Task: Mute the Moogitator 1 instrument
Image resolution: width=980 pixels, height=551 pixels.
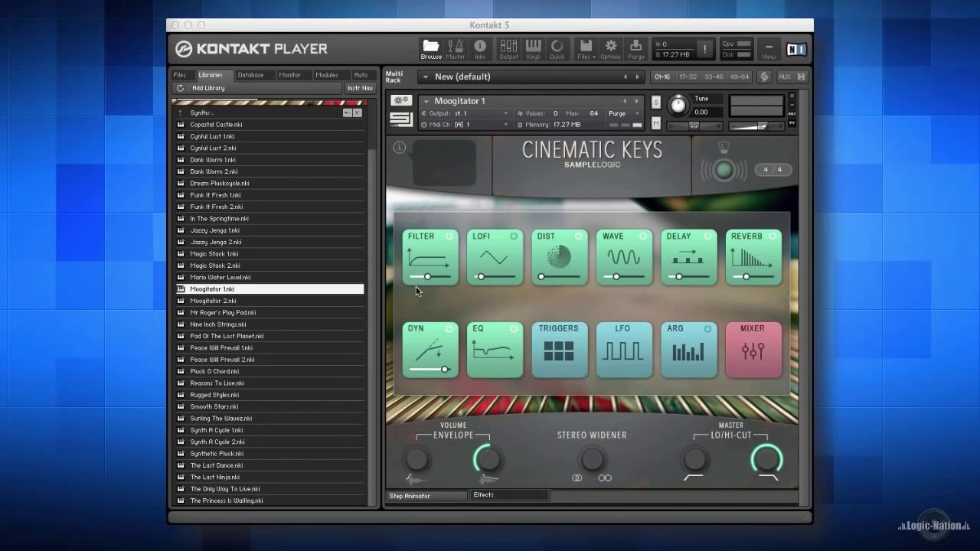Action: pyautogui.click(x=656, y=122)
